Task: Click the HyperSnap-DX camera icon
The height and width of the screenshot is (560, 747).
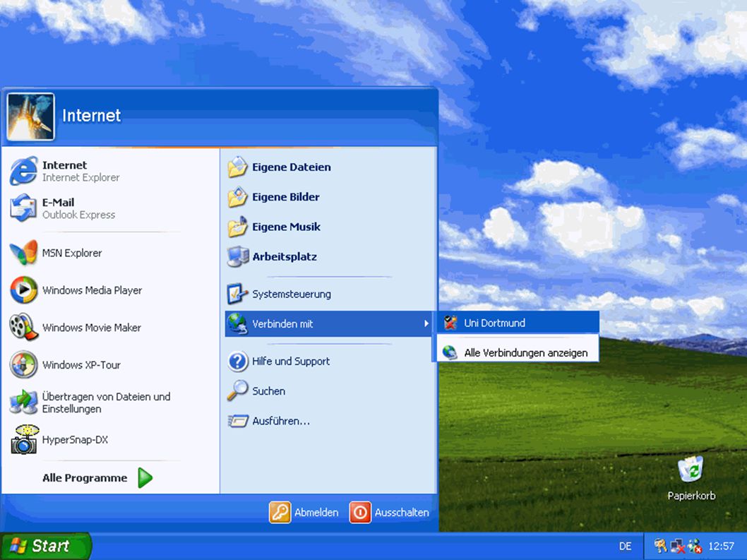Action: [24, 439]
